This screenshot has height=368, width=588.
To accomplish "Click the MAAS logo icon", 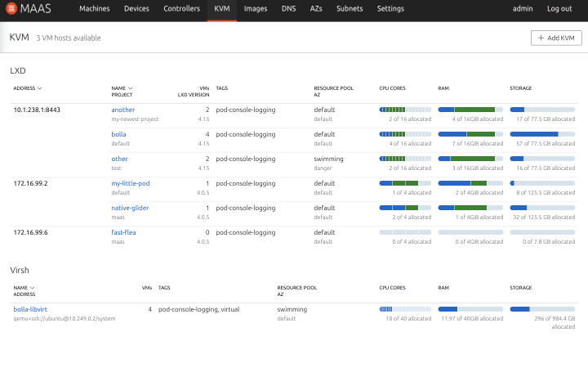I will point(11,8).
